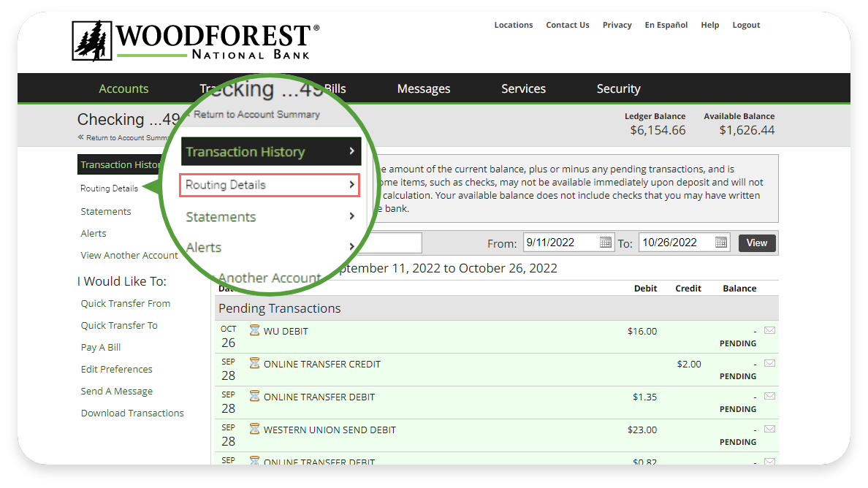Viewport: 868px width, 488px height.
Task: Click hourglass icon beside ONLINE TRANSFER CREDIT
Action: click(254, 364)
